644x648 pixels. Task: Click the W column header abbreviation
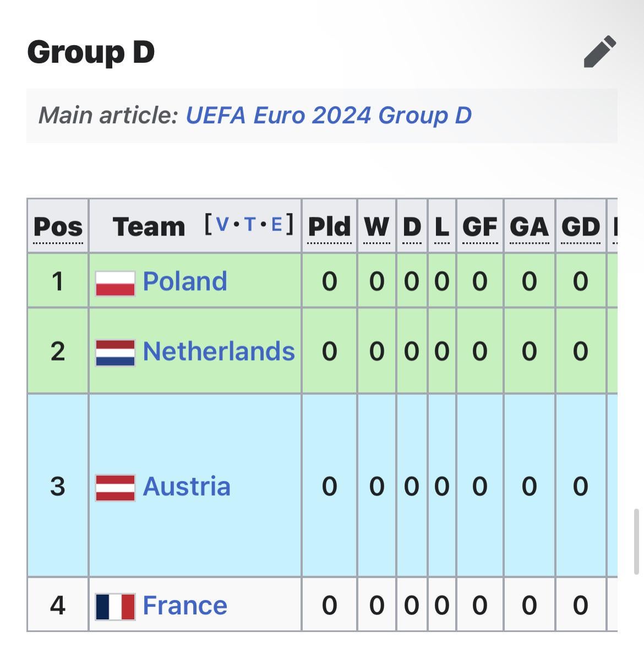pyautogui.click(x=376, y=227)
